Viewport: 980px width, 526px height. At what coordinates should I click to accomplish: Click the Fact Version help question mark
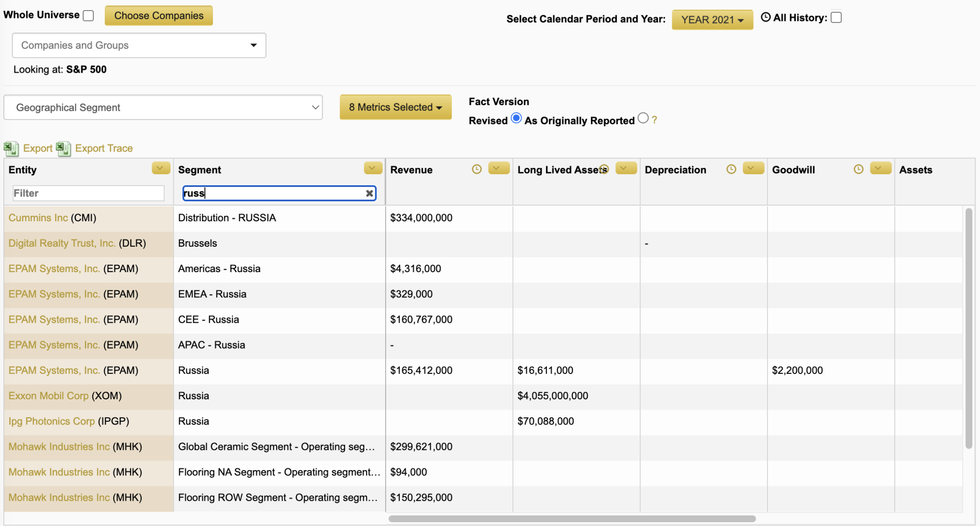click(655, 120)
